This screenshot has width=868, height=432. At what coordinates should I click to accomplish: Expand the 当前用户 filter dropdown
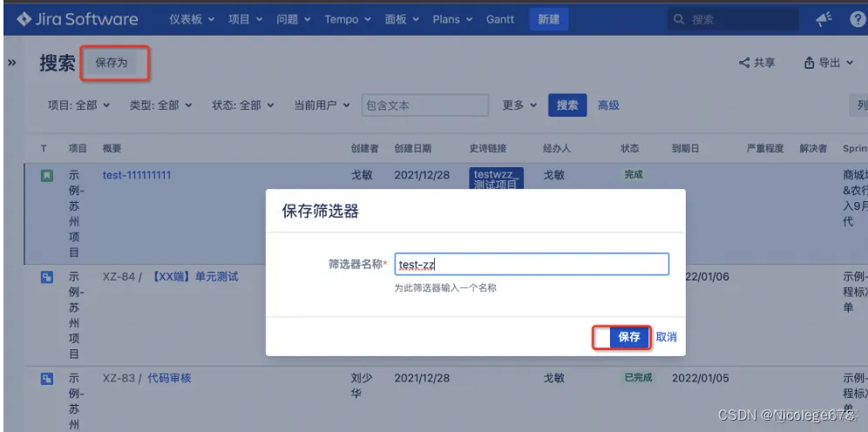click(x=322, y=105)
